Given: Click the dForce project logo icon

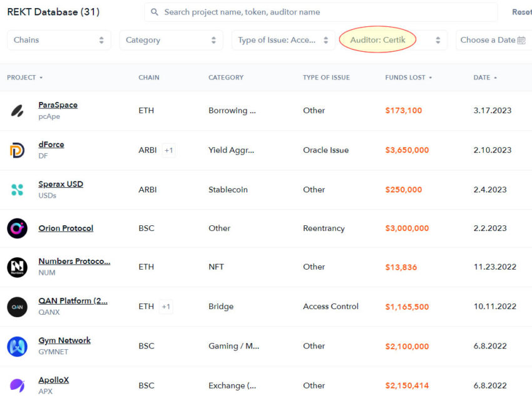Looking at the screenshot, I should click(x=17, y=150).
